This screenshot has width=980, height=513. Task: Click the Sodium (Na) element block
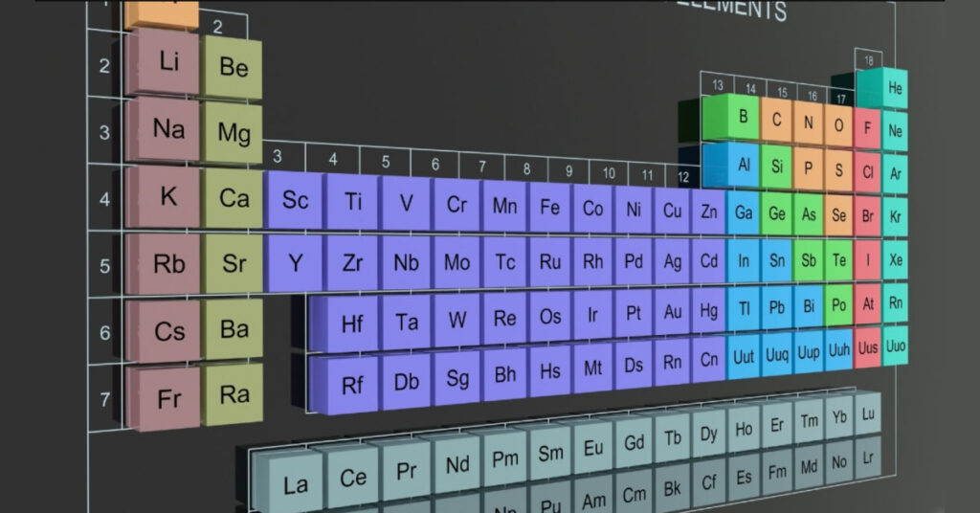click(168, 129)
